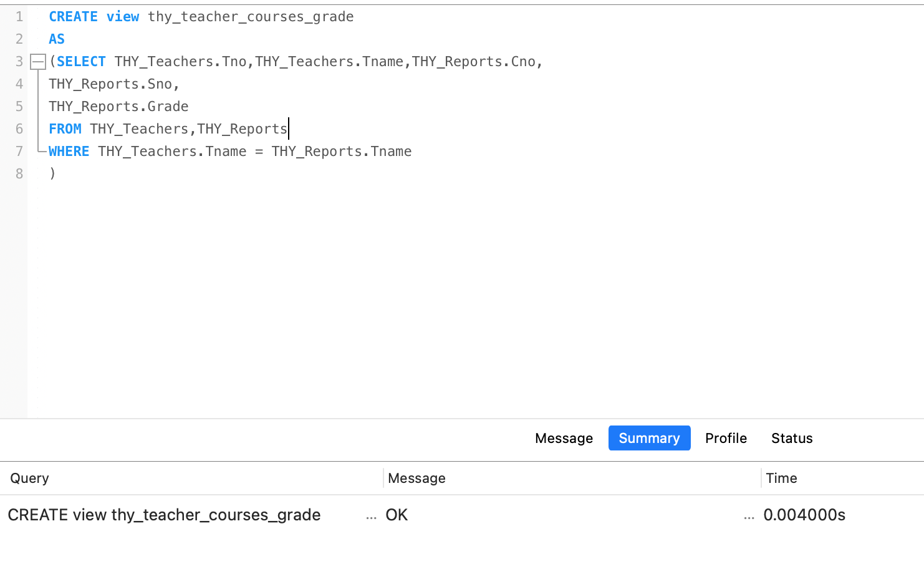Select the CREATE view query result row
Screen dimensions: 924x569
[x=164, y=515]
